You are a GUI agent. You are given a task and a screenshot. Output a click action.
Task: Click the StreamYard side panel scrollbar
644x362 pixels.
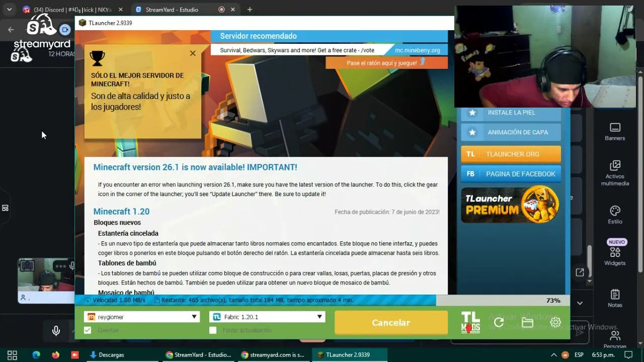[x=589, y=260]
